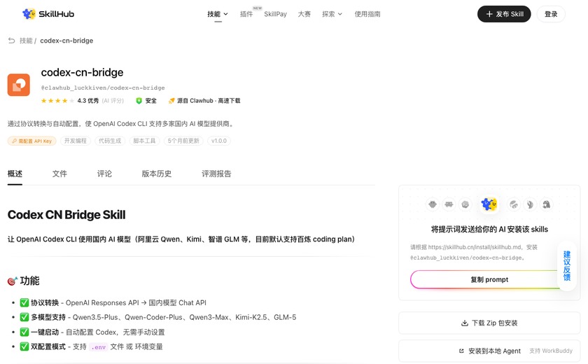Viewport: 588px width, 364px height.
Task: Click the plus icon in 发布 Skill button
Action: coord(489,14)
